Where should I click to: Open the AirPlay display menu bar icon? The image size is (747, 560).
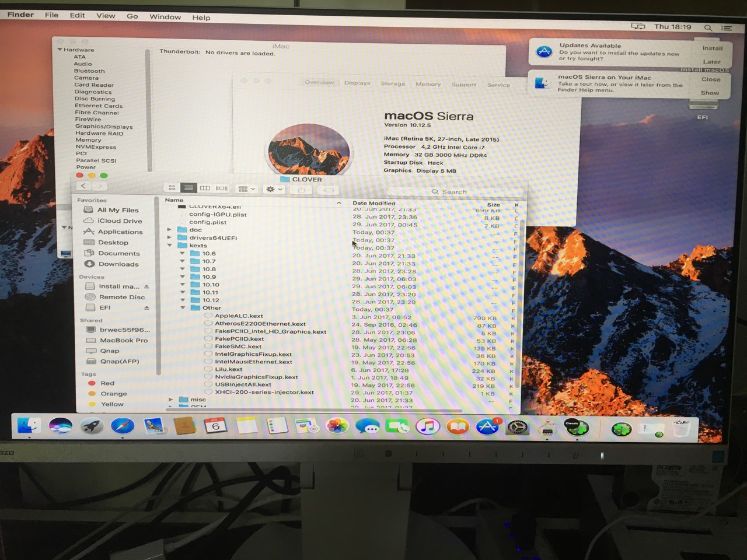click(638, 26)
